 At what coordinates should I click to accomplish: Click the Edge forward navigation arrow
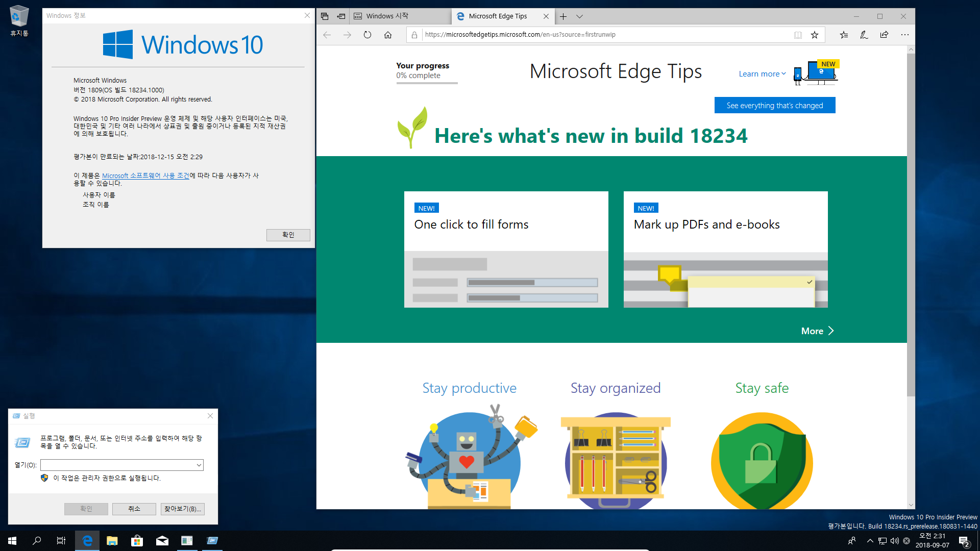(347, 35)
